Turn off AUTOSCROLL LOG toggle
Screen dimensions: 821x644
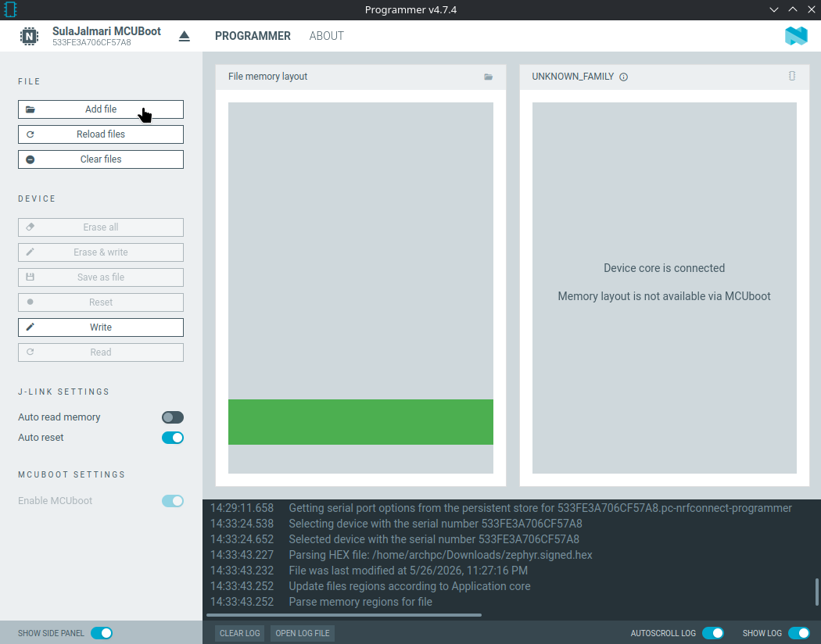713,633
